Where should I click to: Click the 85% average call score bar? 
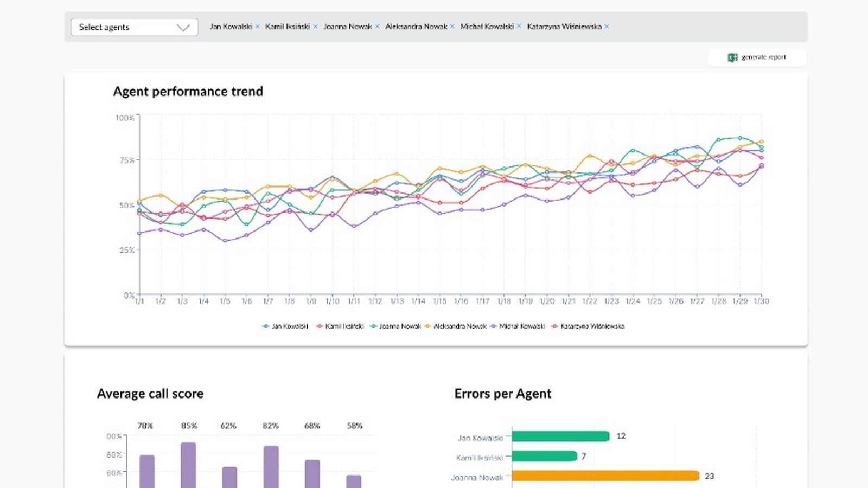tap(188, 465)
